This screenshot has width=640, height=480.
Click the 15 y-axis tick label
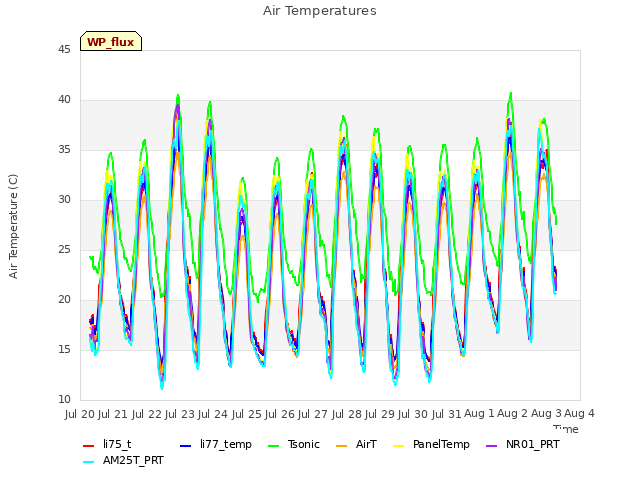[x=64, y=349]
